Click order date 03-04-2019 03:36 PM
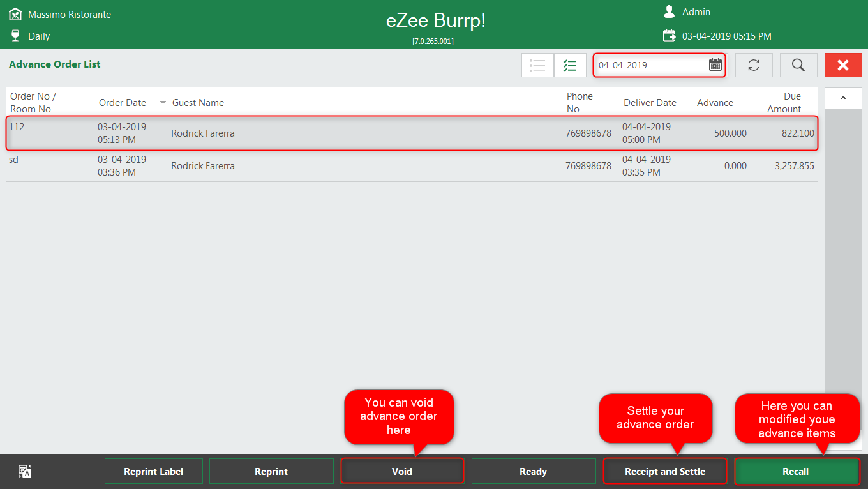868x489 pixels. [122, 166]
